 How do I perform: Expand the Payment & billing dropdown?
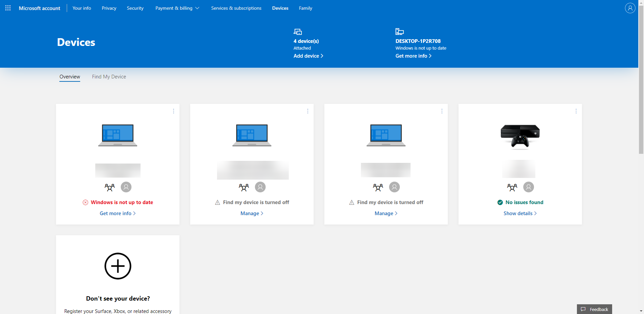177,8
